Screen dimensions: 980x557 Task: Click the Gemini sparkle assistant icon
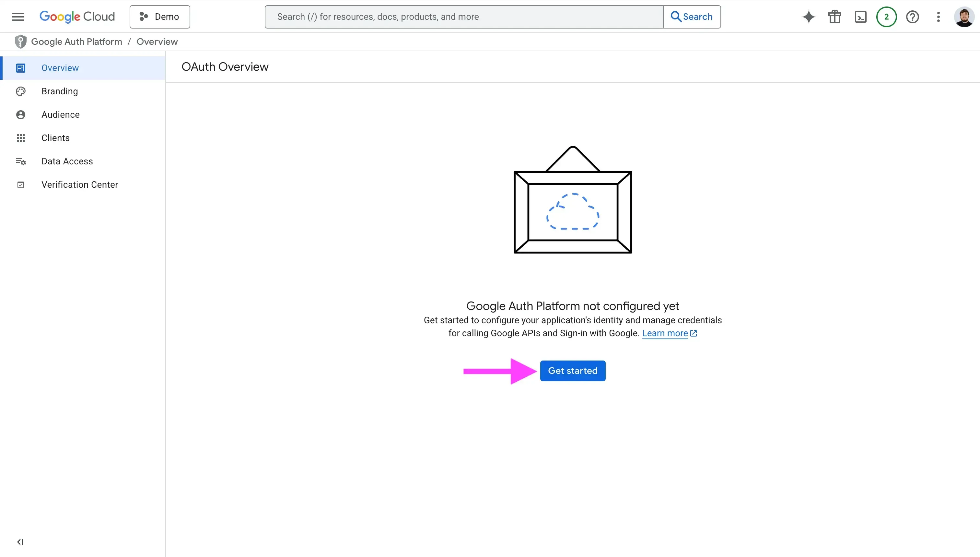[x=809, y=17]
